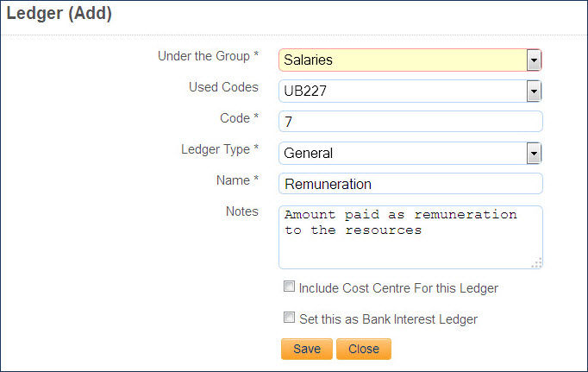Check Set this as Bank Interest Ledger
The width and height of the screenshot is (588, 372).
pos(289,318)
